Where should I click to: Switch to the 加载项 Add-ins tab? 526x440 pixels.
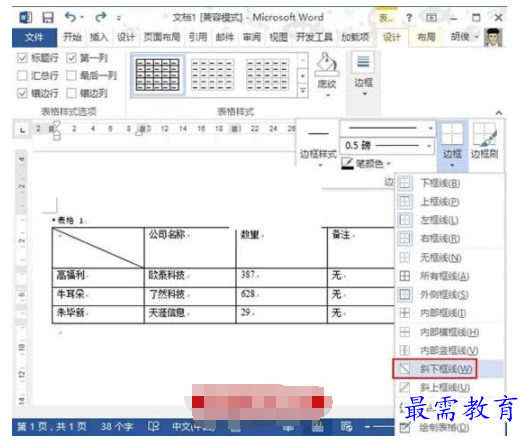355,37
